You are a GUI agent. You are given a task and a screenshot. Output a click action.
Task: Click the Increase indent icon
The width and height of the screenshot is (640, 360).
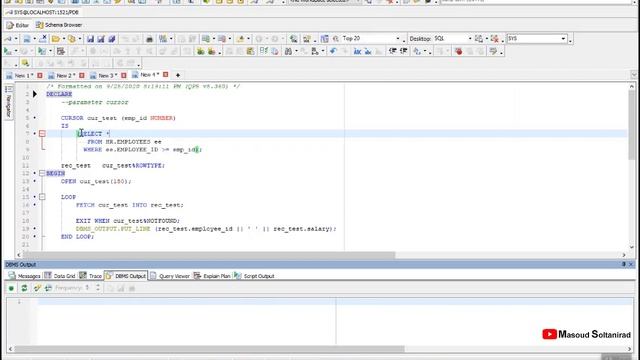pyautogui.click(x=403, y=51)
